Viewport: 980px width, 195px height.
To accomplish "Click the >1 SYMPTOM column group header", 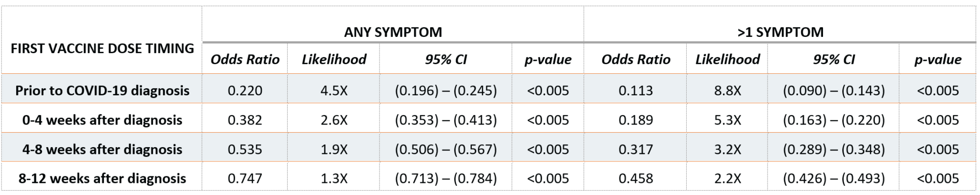I will (780, 32).
